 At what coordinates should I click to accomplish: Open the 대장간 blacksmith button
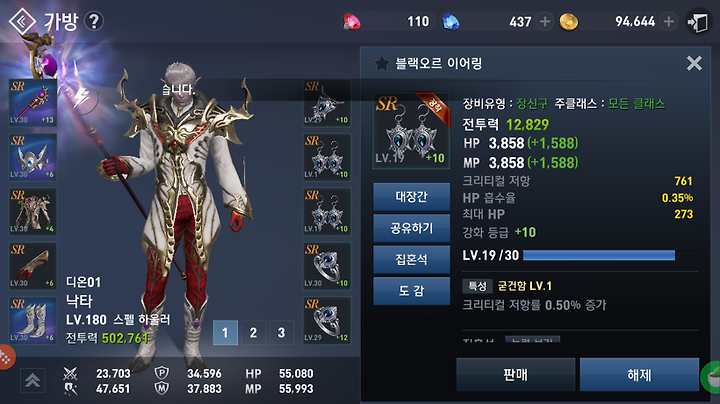point(411,197)
